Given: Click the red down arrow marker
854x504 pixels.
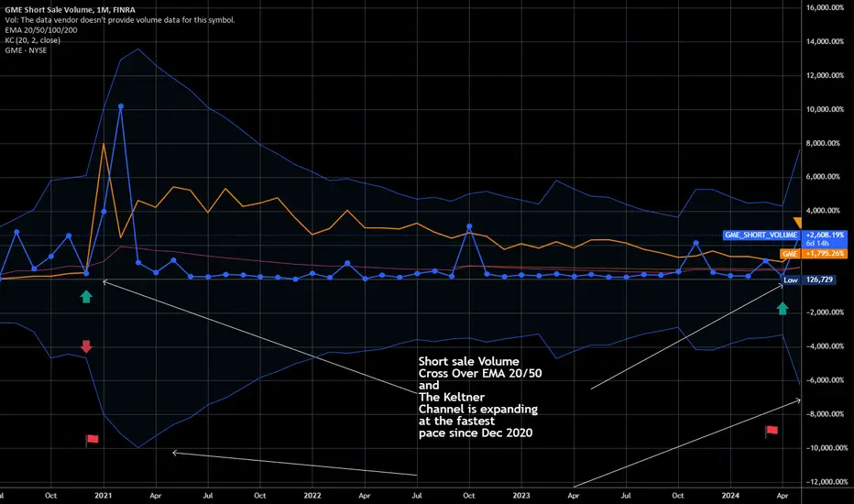Looking at the screenshot, I should [x=86, y=346].
